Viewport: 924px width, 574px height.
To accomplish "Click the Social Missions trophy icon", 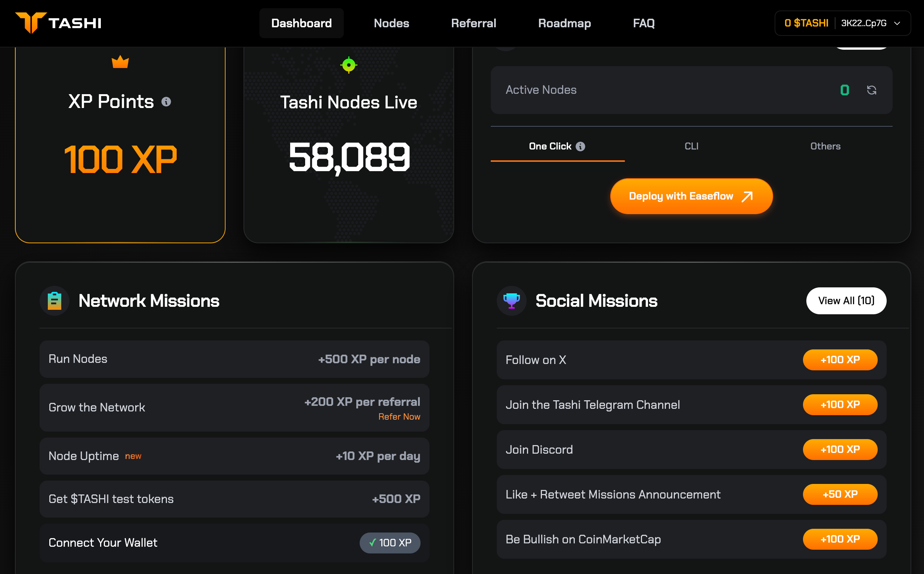I will [511, 301].
